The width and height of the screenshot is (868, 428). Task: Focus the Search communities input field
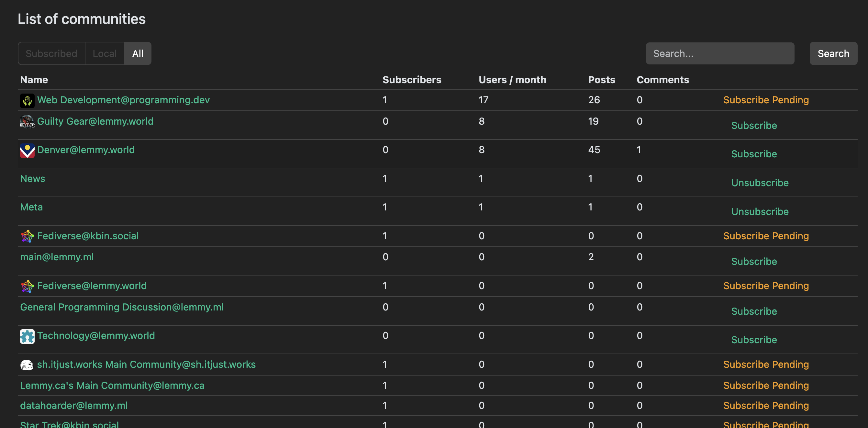720,54
